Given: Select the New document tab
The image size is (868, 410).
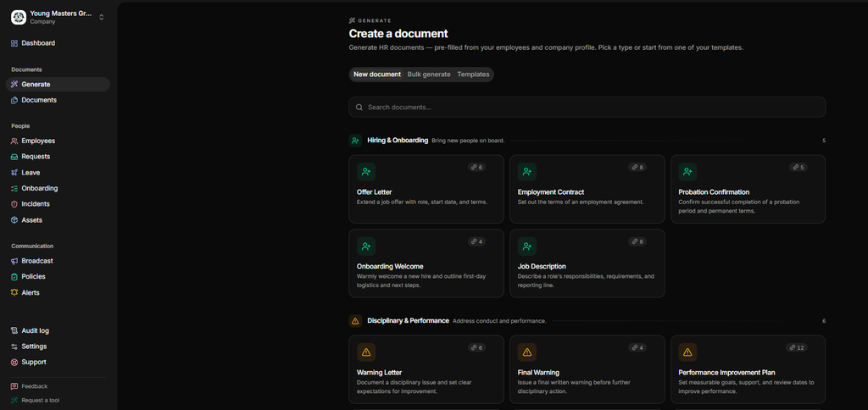Looking at the screenshot, I should (x=377, y=75).
